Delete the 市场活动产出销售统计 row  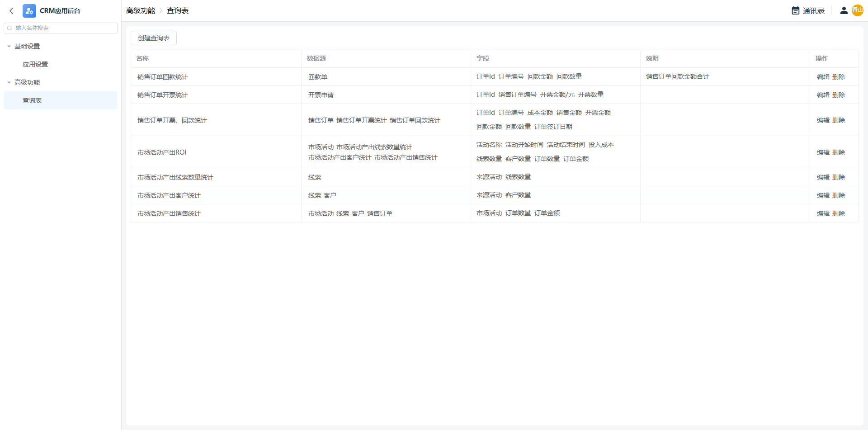pos(839,213)
